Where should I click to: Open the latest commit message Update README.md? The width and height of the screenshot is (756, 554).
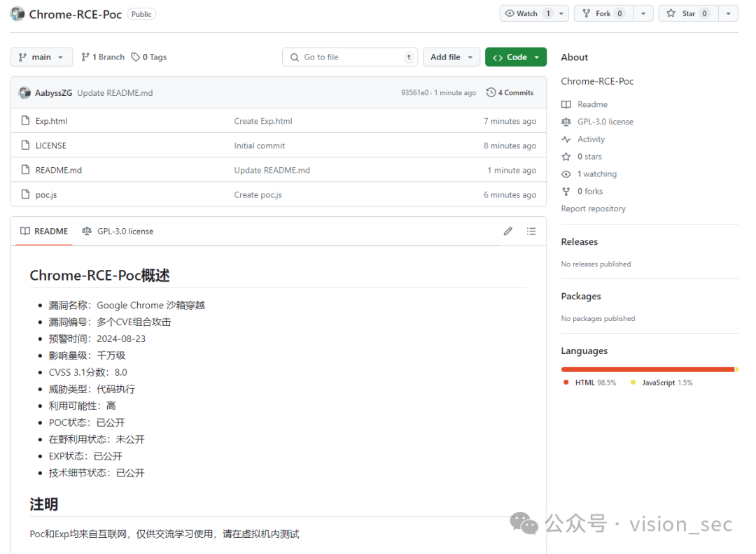coord(115,93)
